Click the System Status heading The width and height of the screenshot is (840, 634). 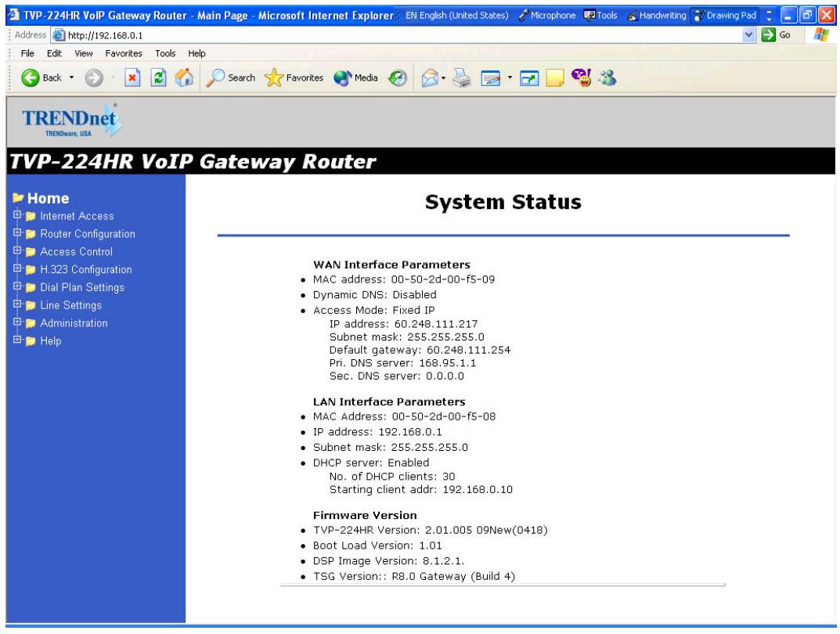pyautogui.click(x=503, y=203)
